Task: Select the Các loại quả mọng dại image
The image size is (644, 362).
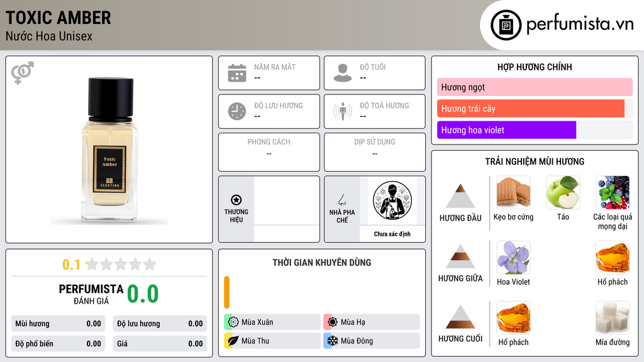Action: click(x=613, y=192)
